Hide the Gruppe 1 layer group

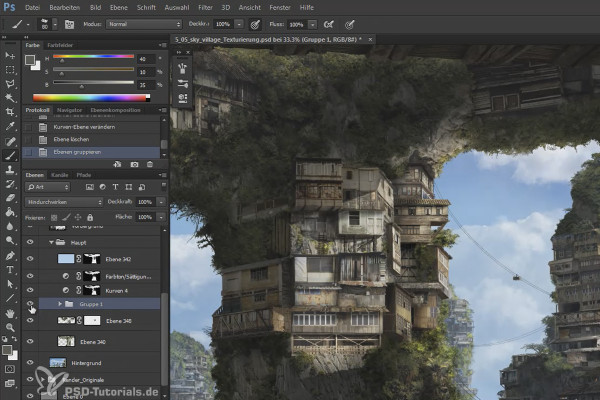[x=30, y=304]
